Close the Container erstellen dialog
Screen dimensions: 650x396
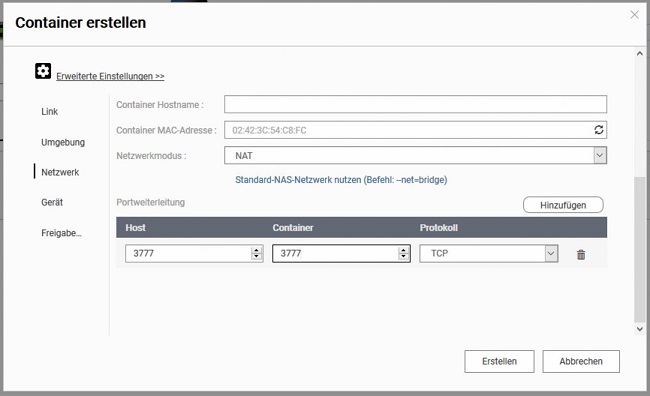[634, 15]
